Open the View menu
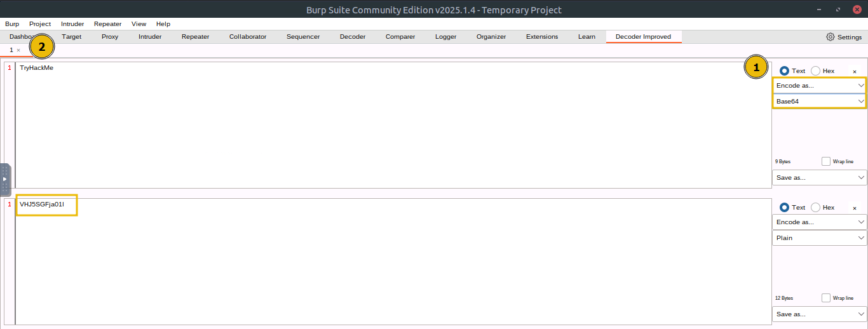 [139, 23]
